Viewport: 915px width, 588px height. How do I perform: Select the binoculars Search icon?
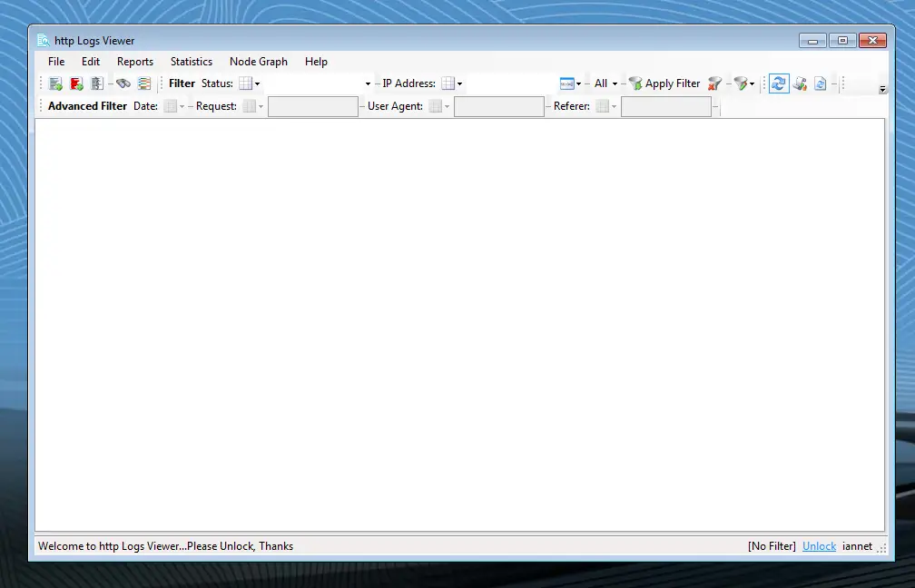click(123, 83)
